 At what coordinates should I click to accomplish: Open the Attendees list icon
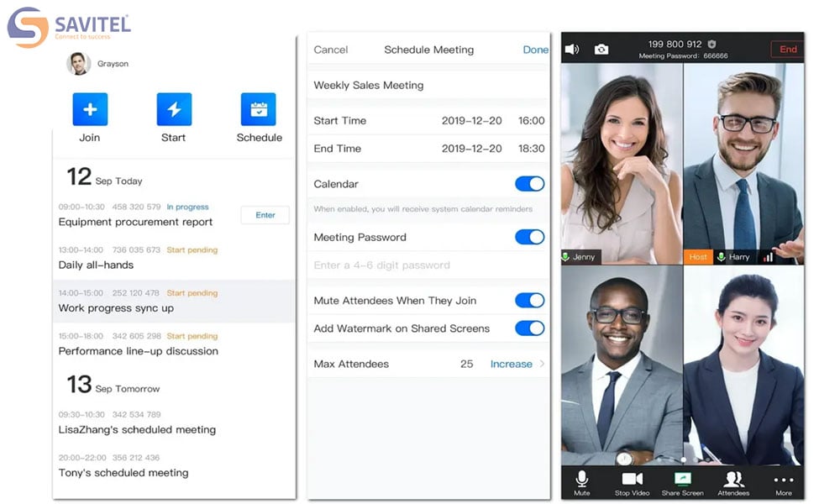(x=733, y=479)
